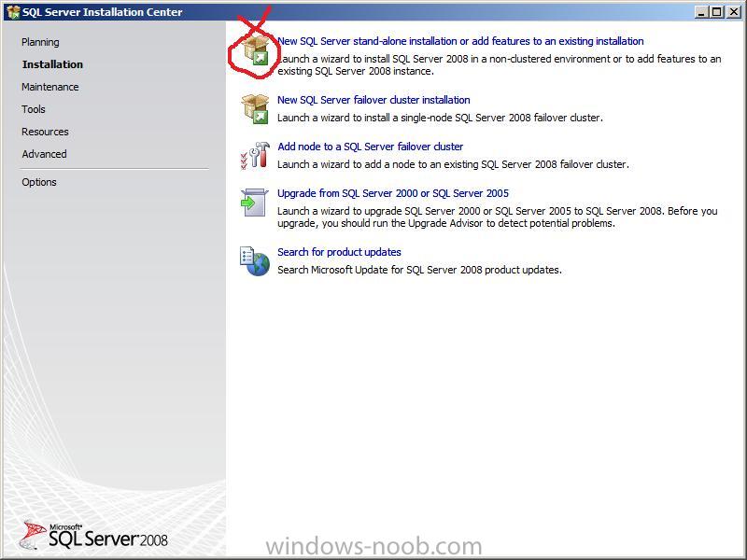Open the Tools section
The height and width of the screenshot is (560, 747).
(34, 109)
